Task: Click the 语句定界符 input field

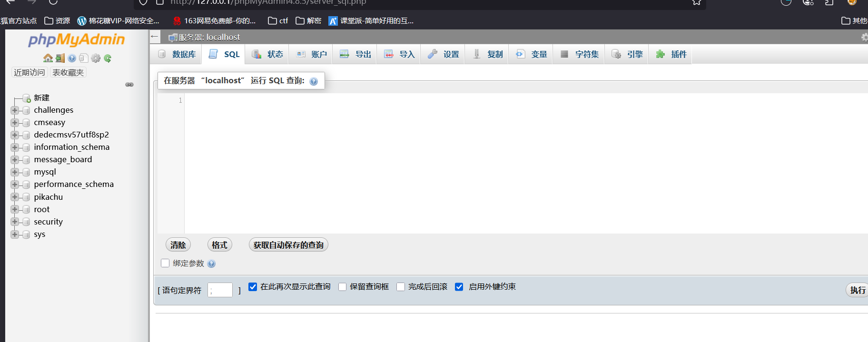Action: tap(220, 290)
